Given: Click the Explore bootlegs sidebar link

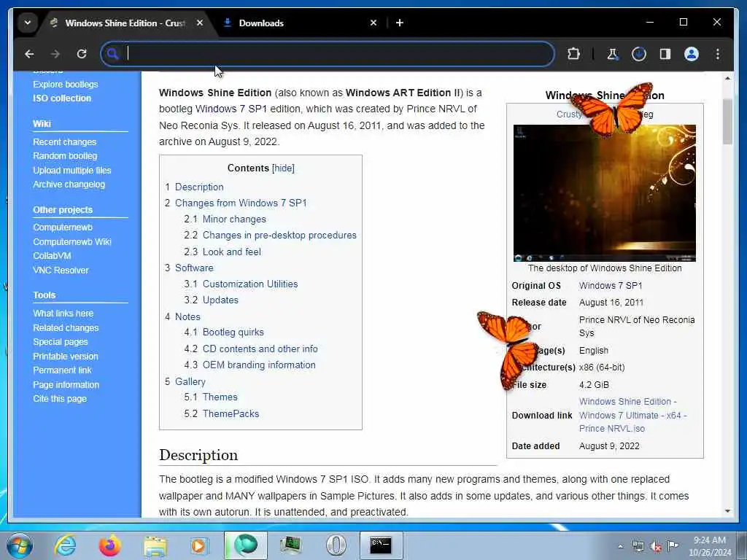Looking at the screenshot, I should [65, 85].
